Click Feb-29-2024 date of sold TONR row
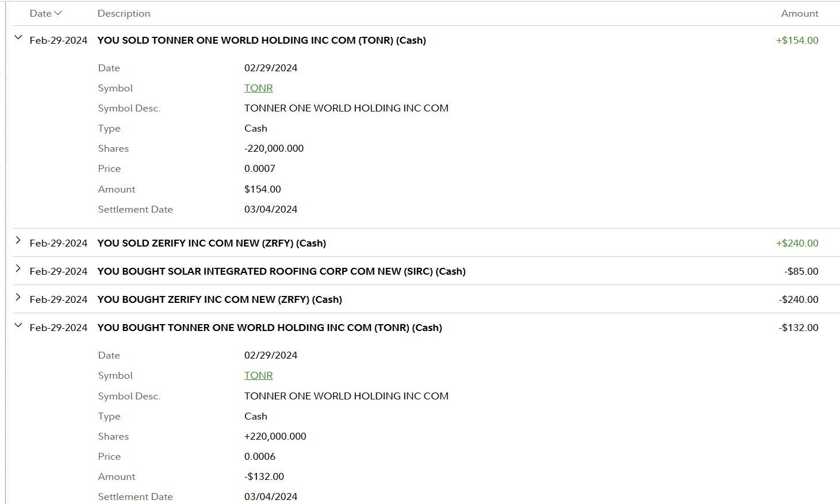Screen dimensions: 840x504 (x=59, y=40)
